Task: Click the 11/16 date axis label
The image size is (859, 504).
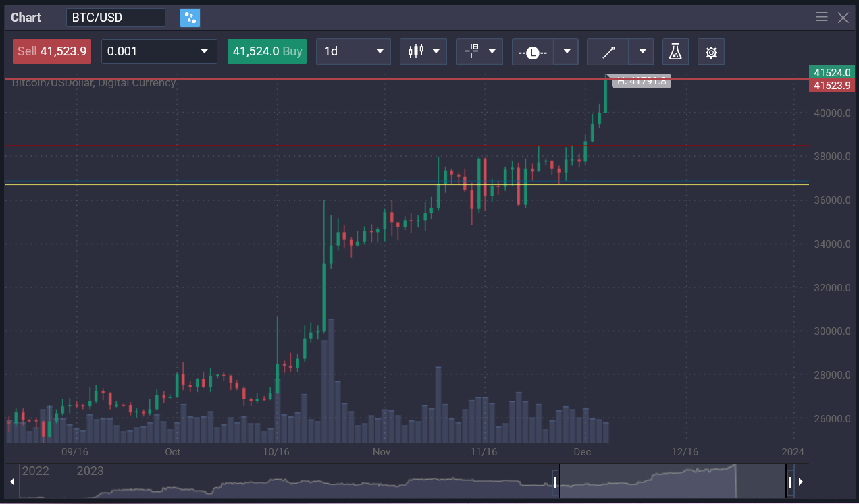Action: coord(484,451)
